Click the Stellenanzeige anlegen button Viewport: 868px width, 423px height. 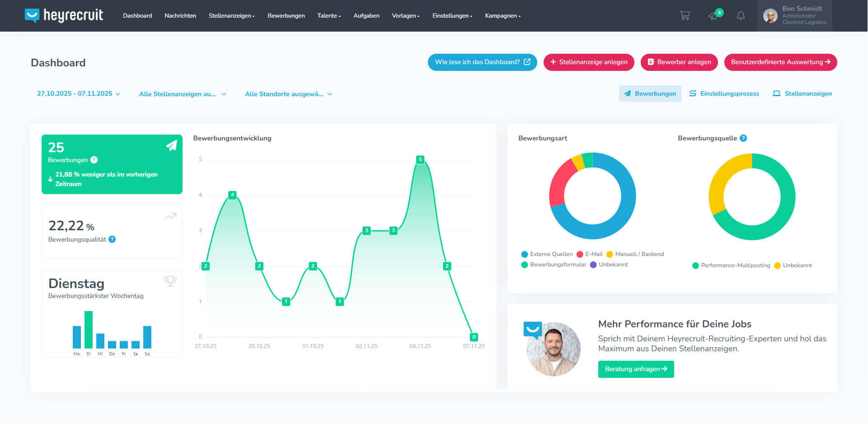pos(588,62)
